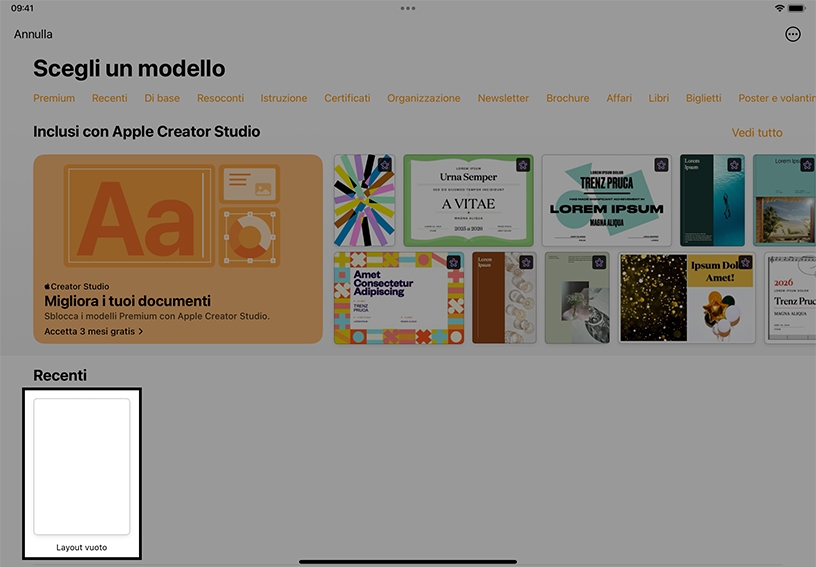Select the Di base category tab
Image resolution: width=816 pixels, height=567 pixels.
(162, 98)
